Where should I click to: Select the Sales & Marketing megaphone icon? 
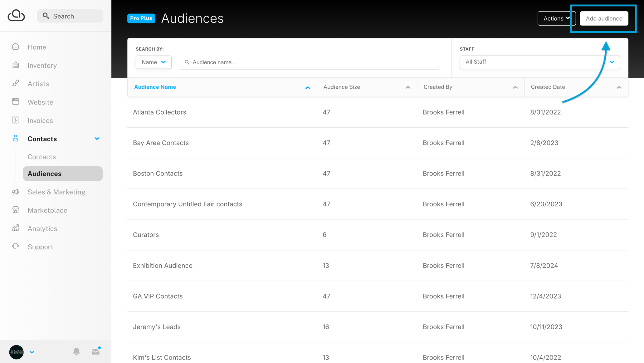click(16, 192)
